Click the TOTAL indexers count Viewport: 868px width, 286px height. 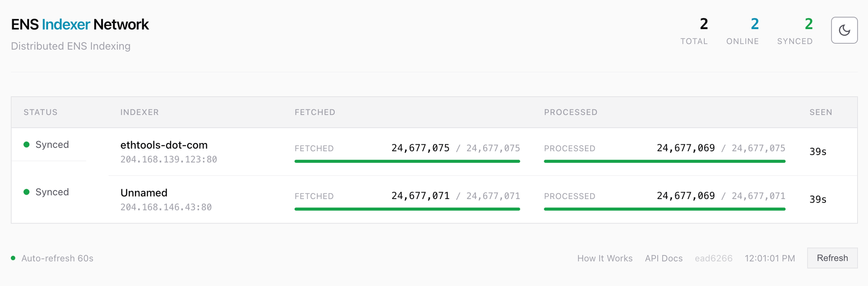pos(704,24)
